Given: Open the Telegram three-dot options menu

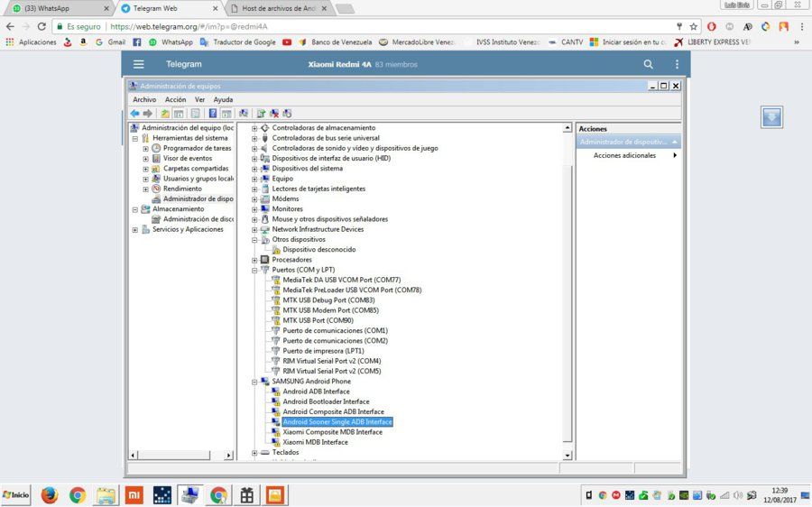Looking at the screenshot, I should pyautogui.click(x=677, y=64).
